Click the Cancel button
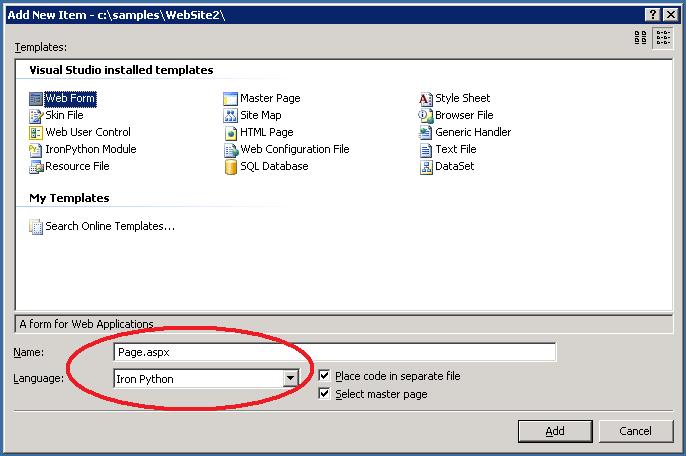This screenshot has width=686, height=456. click(x=636, y=431)
